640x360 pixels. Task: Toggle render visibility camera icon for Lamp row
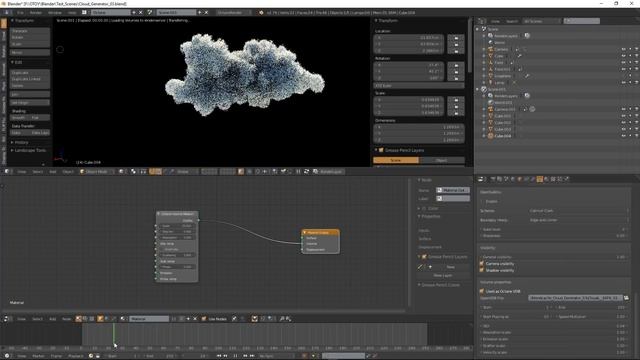(636, 82)
